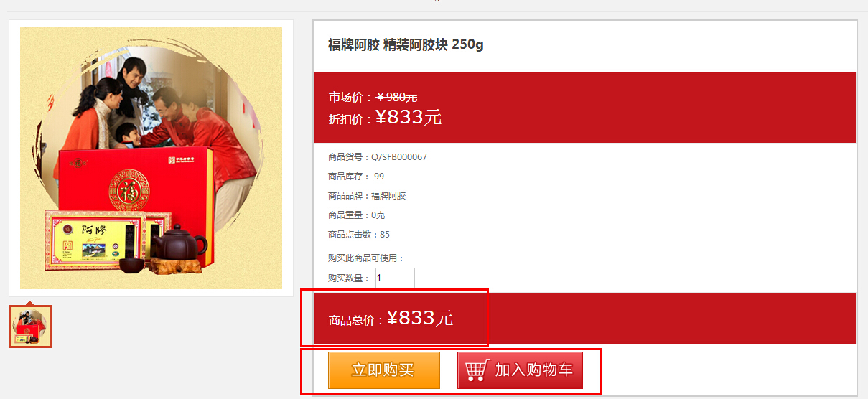This screenshot has height=399, width=868.
Task: Click the shopping cart icon on 加入购物车
Action: point(476,370)
